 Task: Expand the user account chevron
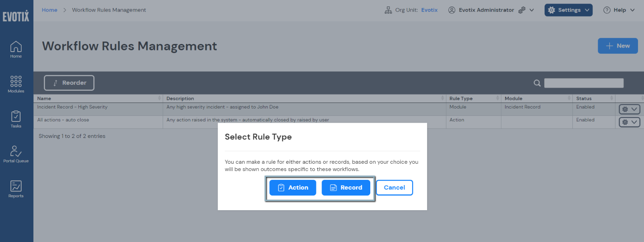[532, 10]
